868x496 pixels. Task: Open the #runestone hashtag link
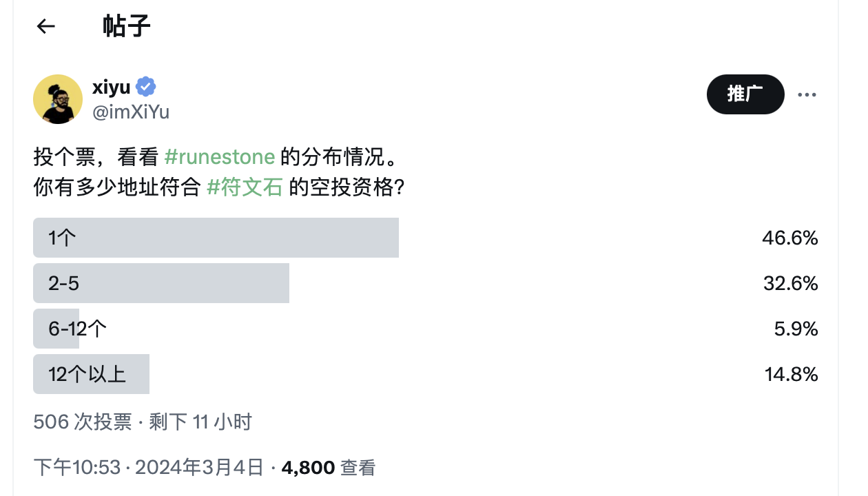coord(220,156)
